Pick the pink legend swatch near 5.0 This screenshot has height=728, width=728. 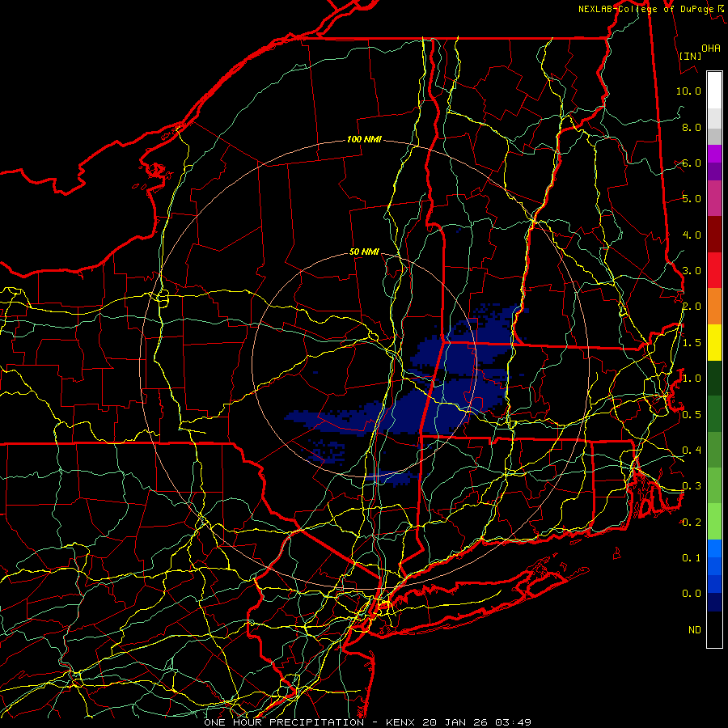[714, 198]
